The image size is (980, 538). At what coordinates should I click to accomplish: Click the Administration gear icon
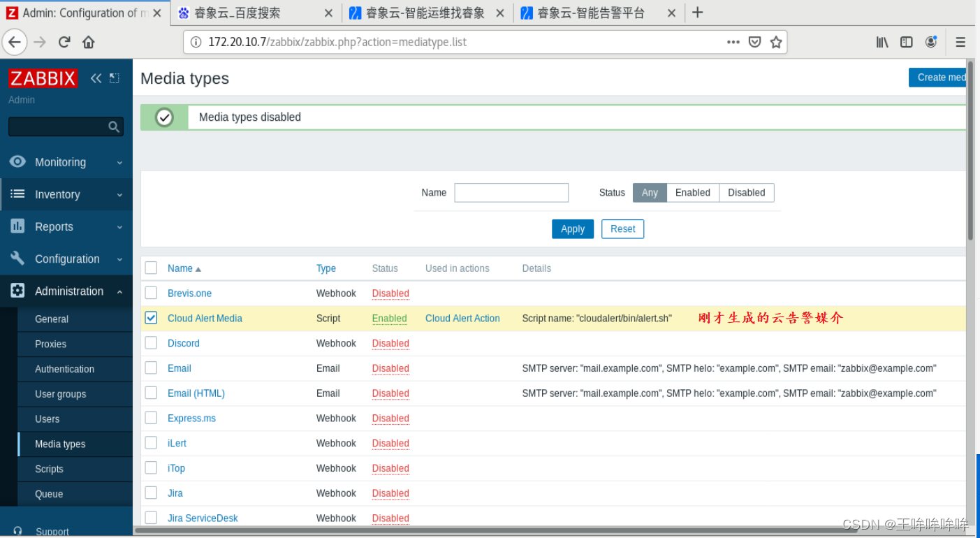[17, 291]
